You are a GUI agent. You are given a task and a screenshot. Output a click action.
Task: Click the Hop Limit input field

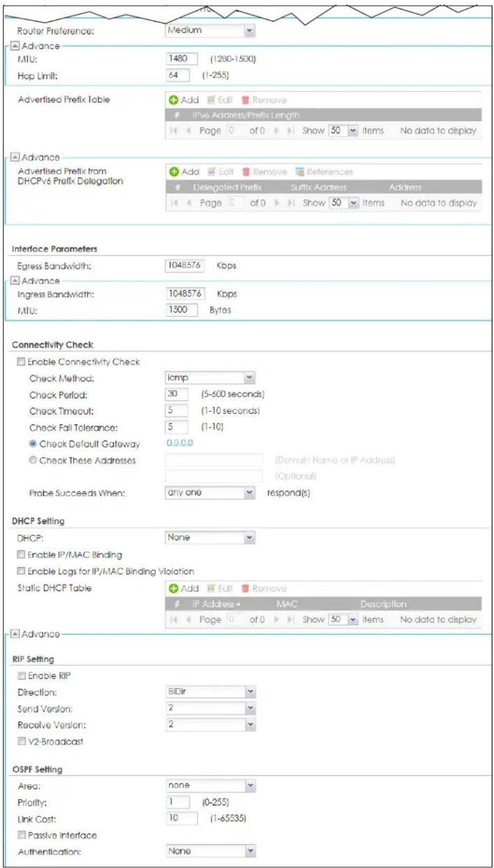point(178,75)
